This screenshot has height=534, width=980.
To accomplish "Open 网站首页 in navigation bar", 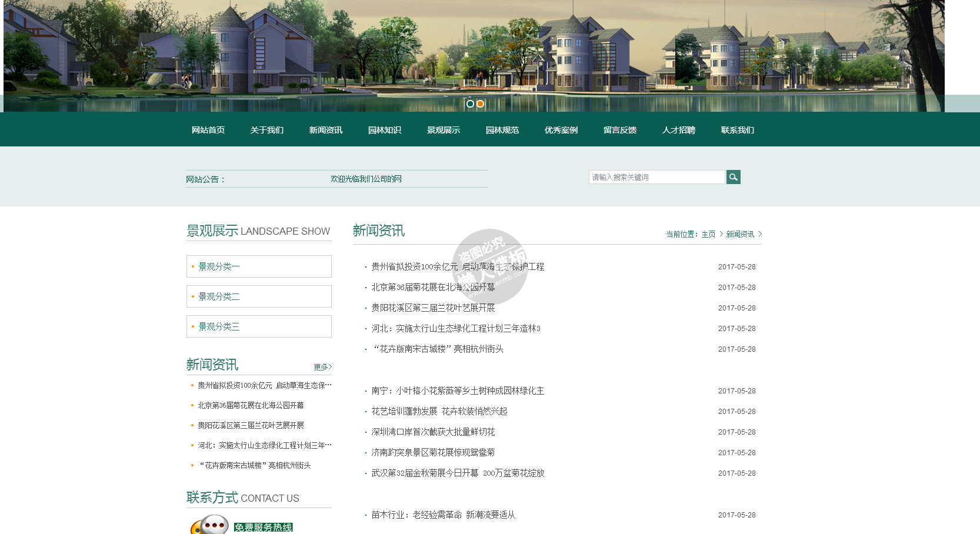I will click(208, 130).
